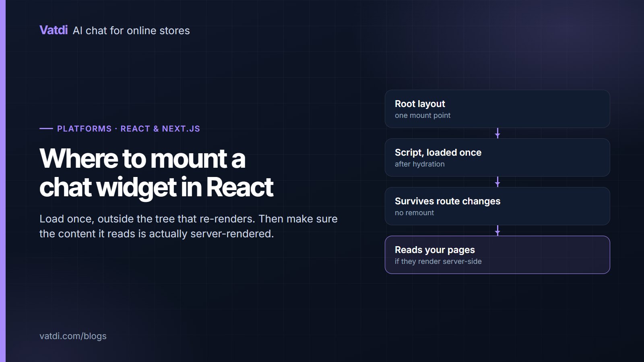Click the subtitle paragraph starting "Load once, outside the tree"
The height and width of the screenshot is (362, 644).
[x=188, y=226]
